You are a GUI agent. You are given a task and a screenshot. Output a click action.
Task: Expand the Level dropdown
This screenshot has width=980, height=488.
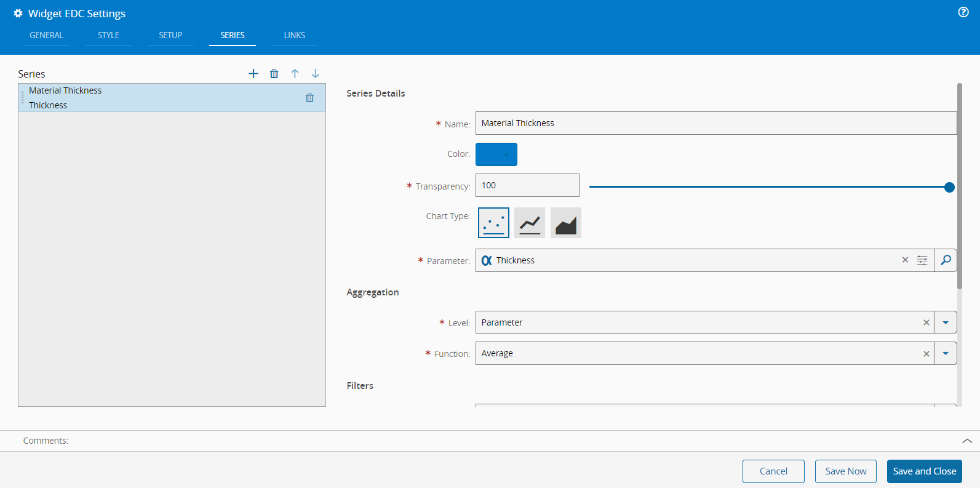tap(946, 322)
